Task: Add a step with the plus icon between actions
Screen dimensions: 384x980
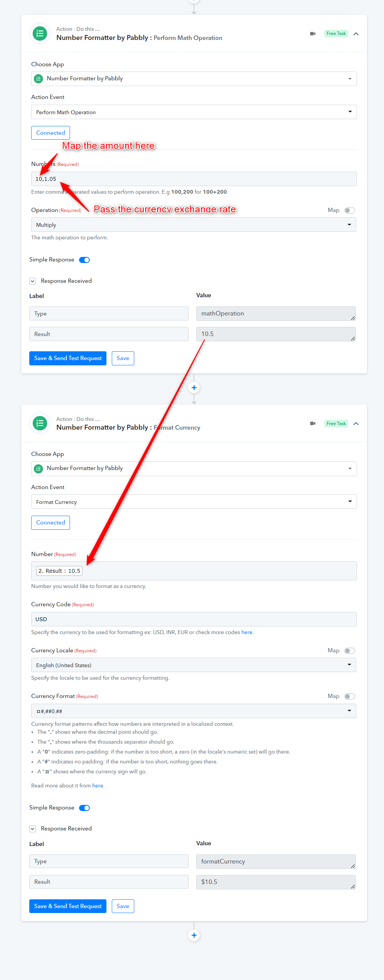Action: tap(194, 387)
